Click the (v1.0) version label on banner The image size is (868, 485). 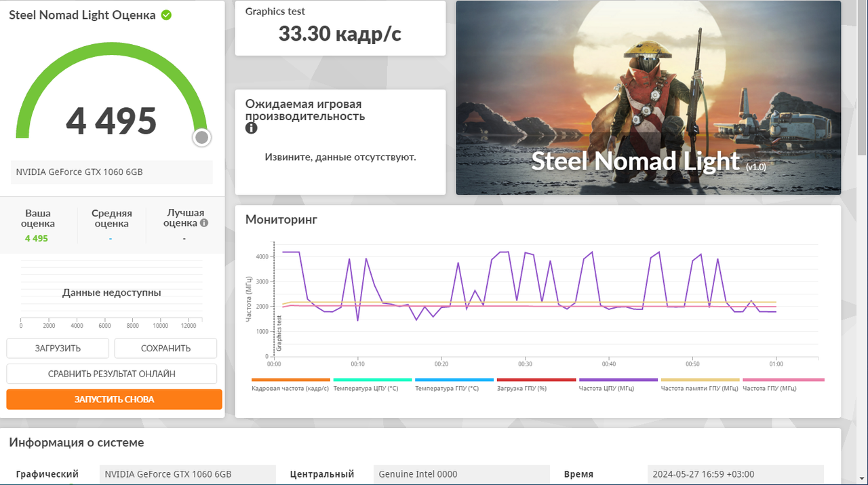pyautogui.click(x=755, y=166)
